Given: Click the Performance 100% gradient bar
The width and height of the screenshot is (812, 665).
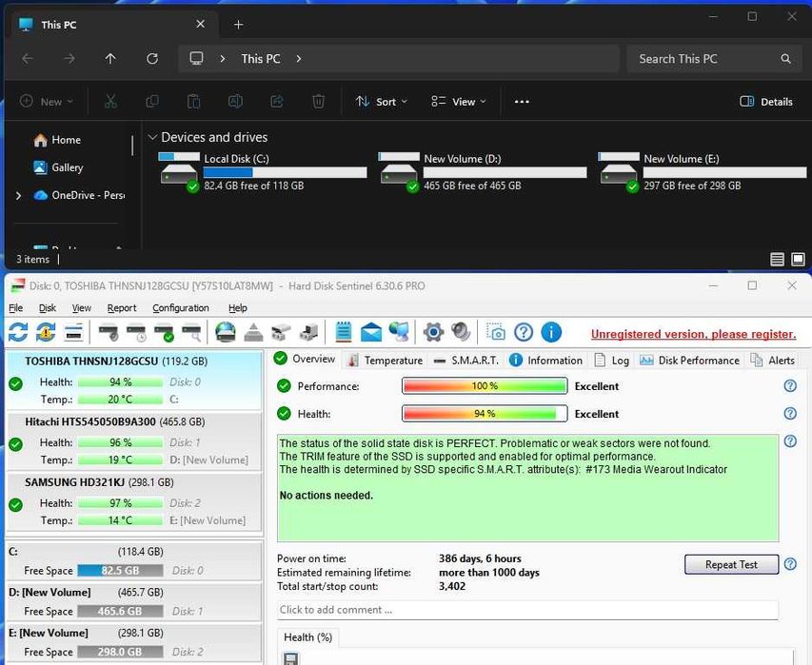Looking at the screenshot, I should (x=485, y=386).
